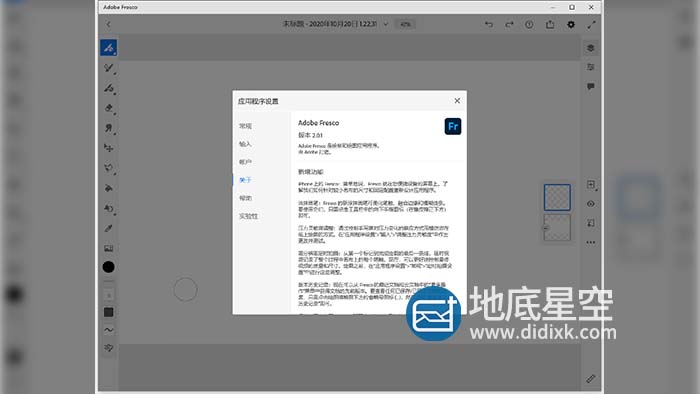Pick the Eyedropper tool
This screenshot has height=394, width=700.
click(x=108, y=228)
